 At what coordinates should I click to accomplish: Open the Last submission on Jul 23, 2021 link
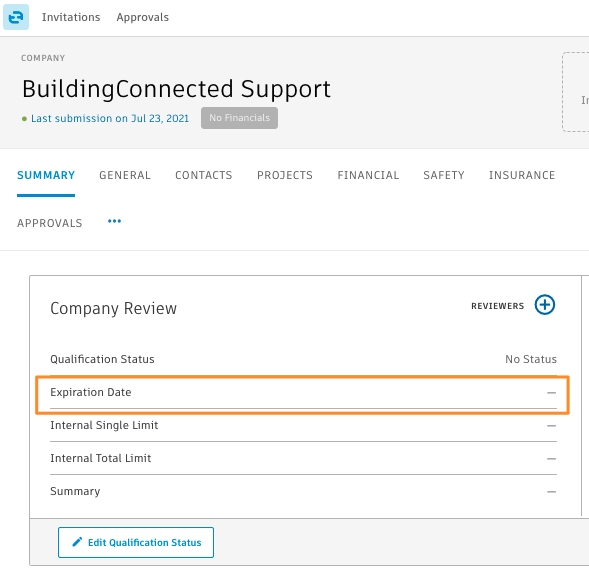click(110, 118)
